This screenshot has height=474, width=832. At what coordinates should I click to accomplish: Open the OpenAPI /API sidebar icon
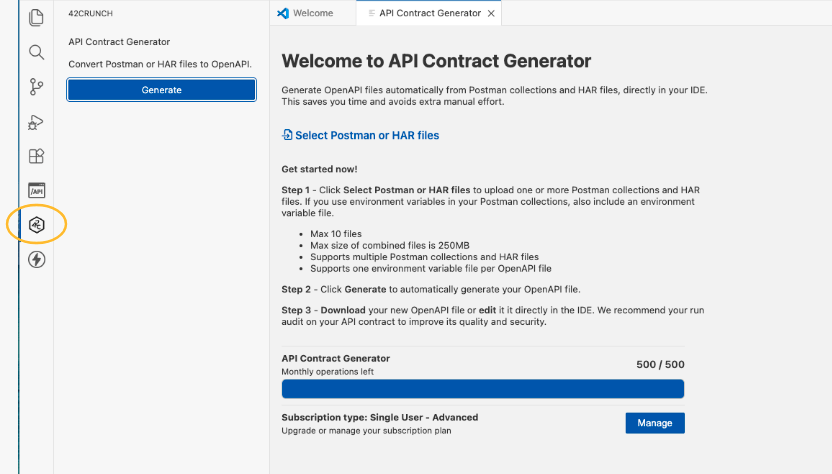pyautogui.click(x=36, y=190)
